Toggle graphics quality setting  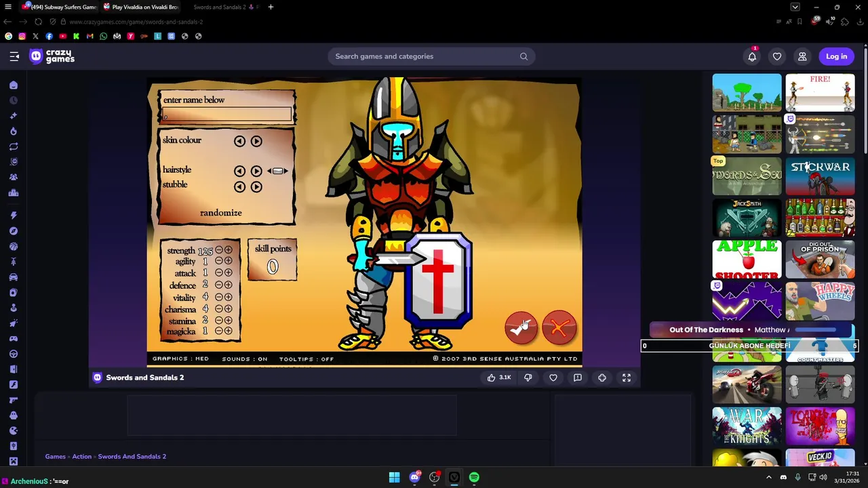180,359
